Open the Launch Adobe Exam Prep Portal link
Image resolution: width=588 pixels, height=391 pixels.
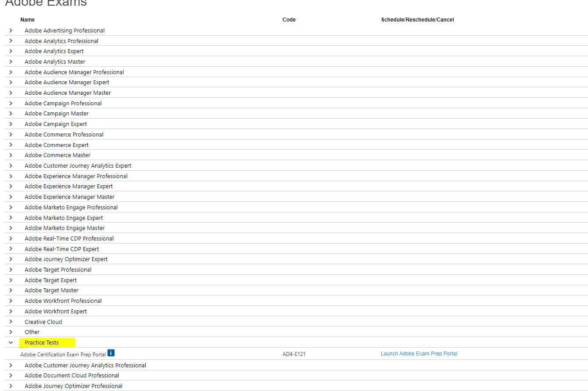tap(419, 354)
